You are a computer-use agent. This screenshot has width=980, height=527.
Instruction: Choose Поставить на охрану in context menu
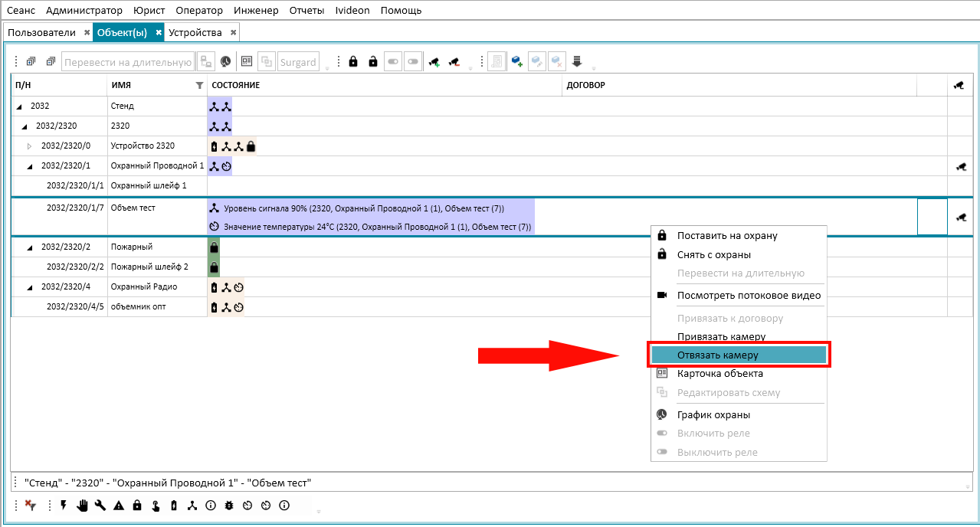point(739,236)
